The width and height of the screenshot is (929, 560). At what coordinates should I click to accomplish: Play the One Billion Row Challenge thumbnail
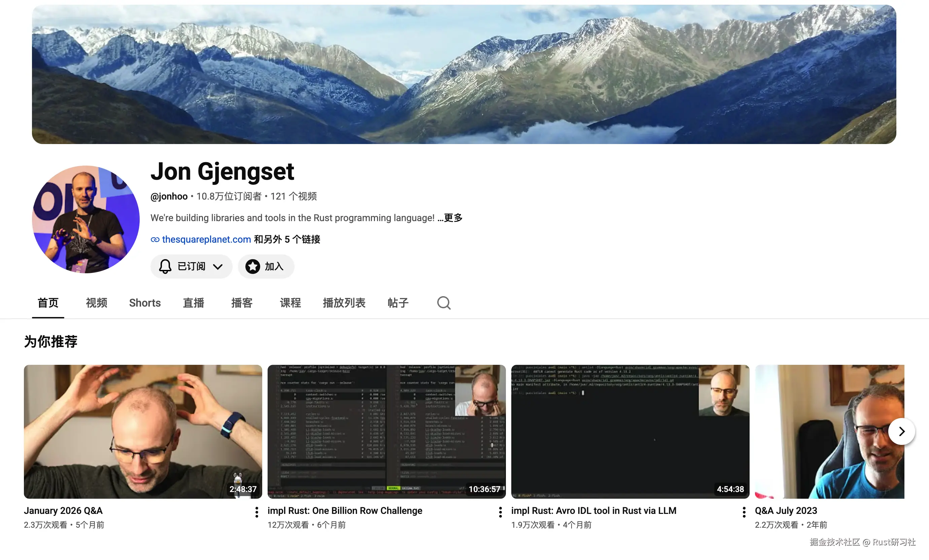point(386,431)
